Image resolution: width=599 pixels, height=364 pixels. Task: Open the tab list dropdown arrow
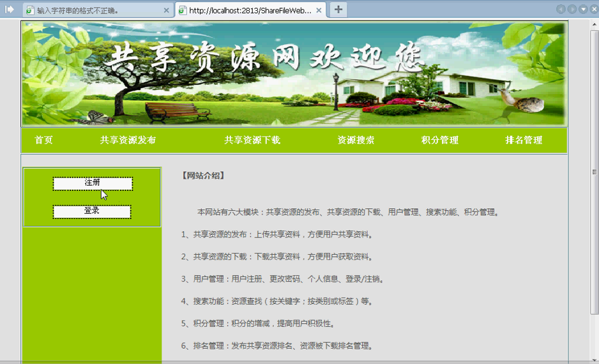point(583,9)
